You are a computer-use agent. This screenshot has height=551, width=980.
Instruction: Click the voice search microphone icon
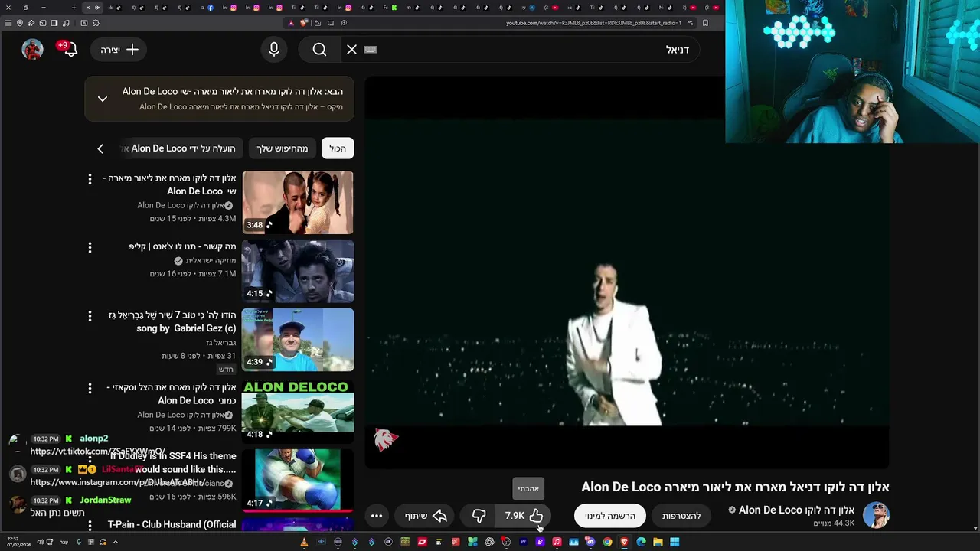pyautogui.click(x=274, y=50)
